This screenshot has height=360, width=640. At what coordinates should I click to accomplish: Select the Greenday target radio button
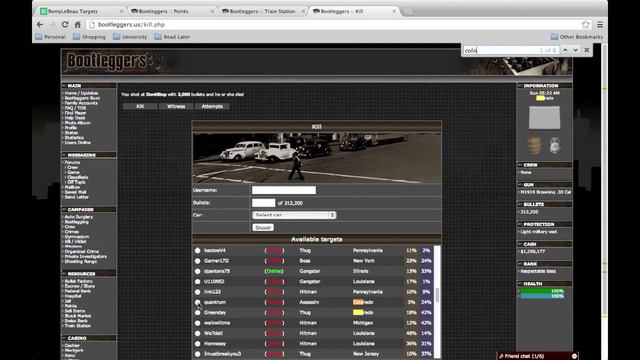(198, 313)
